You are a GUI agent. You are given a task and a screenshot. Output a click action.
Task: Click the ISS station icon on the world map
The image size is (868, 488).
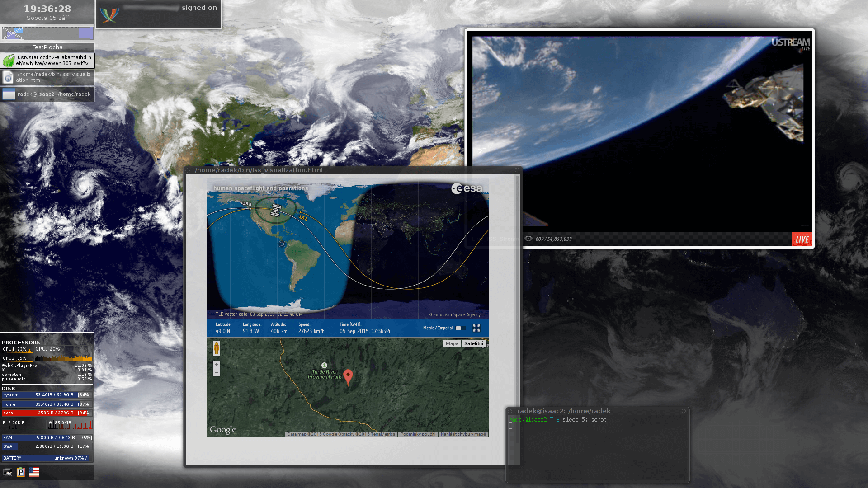(276, 210)
